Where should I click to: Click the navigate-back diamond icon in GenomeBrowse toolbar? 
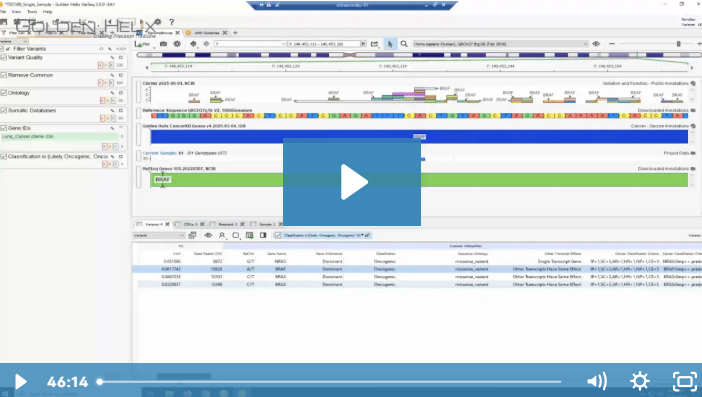(x=193, y=44)
